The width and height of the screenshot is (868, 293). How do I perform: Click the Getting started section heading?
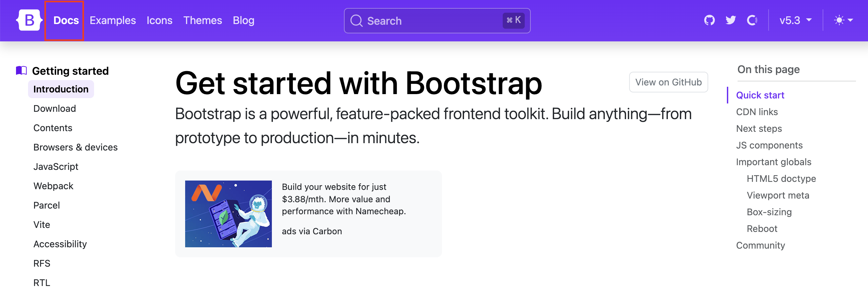[70, 71]
